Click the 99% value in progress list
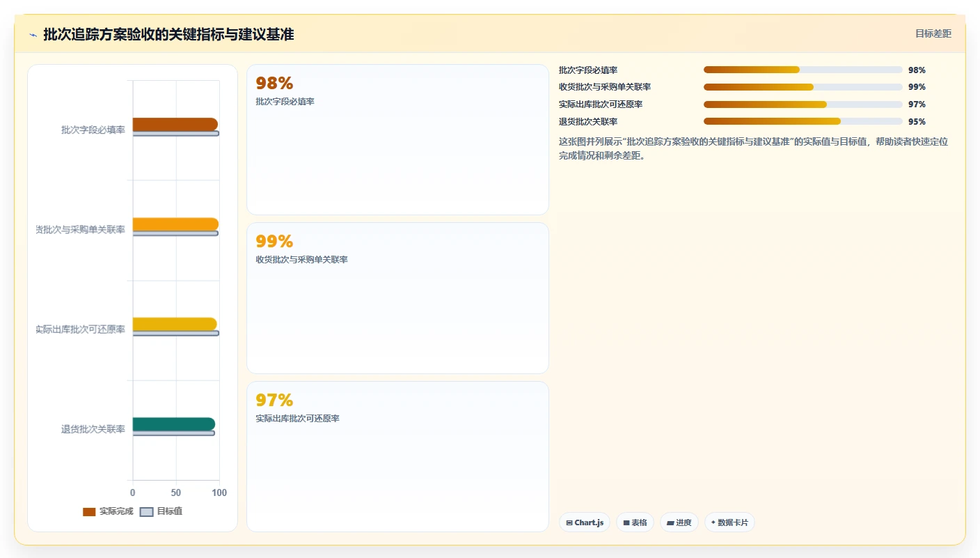This screenshot has width=980, height=558. click(x=917, y=87)
